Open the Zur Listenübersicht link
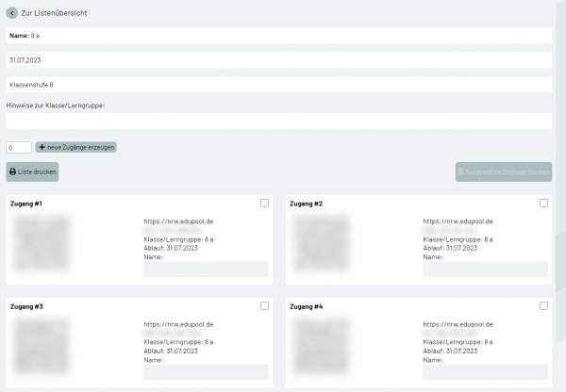566x392 pixels. pos(54,13)
